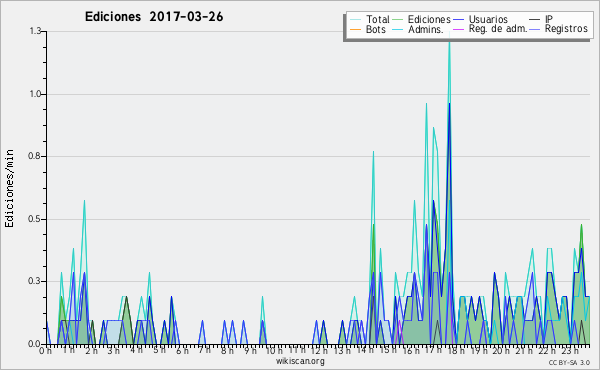Click the '15 h' x-axis label
The height and width of the screenshot is (370, 600).
(388, 351)
